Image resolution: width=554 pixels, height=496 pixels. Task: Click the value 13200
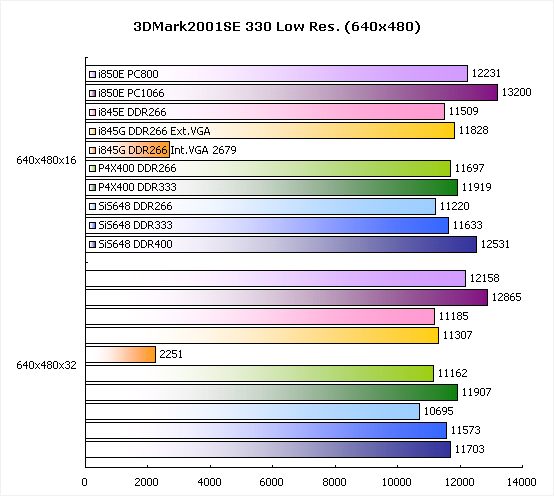click(x=517, y=92)
